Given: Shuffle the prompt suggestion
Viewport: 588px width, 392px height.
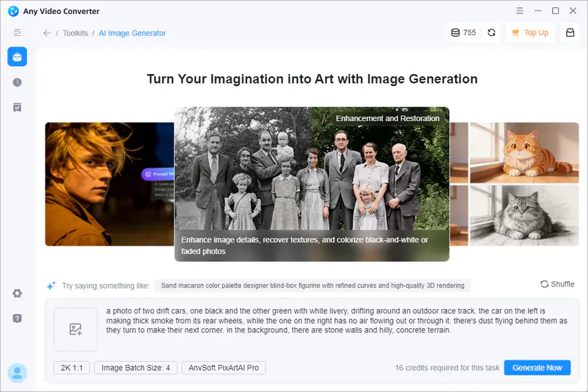Looking at the screenshot, I should coord(557,284).
